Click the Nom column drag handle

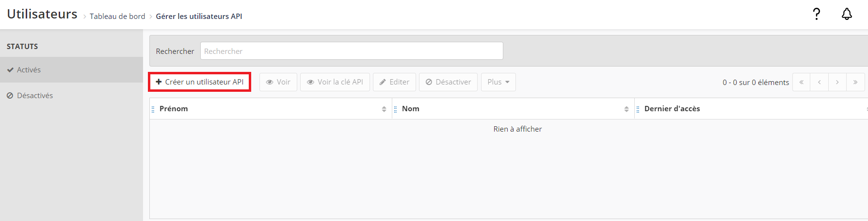coord(396,109)
